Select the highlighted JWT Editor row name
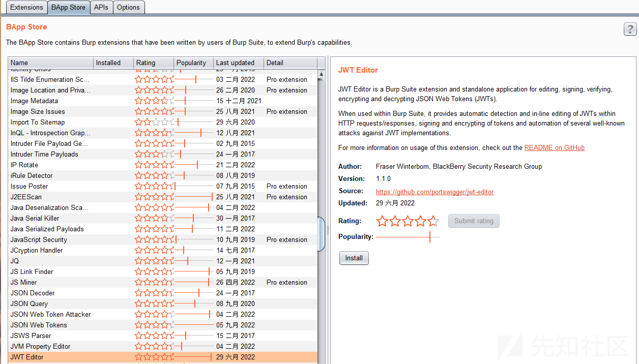This screenshot has width=639, height=364. coord(27,357)
